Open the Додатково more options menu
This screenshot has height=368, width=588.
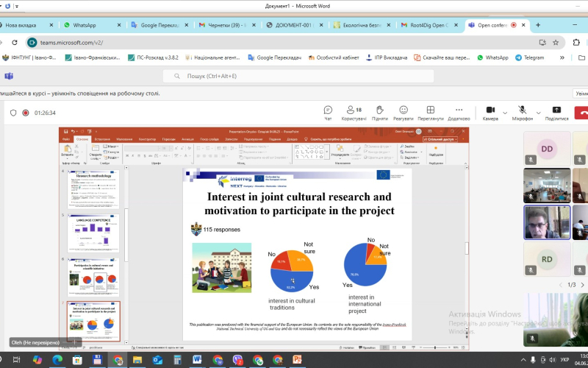point(459,113)
